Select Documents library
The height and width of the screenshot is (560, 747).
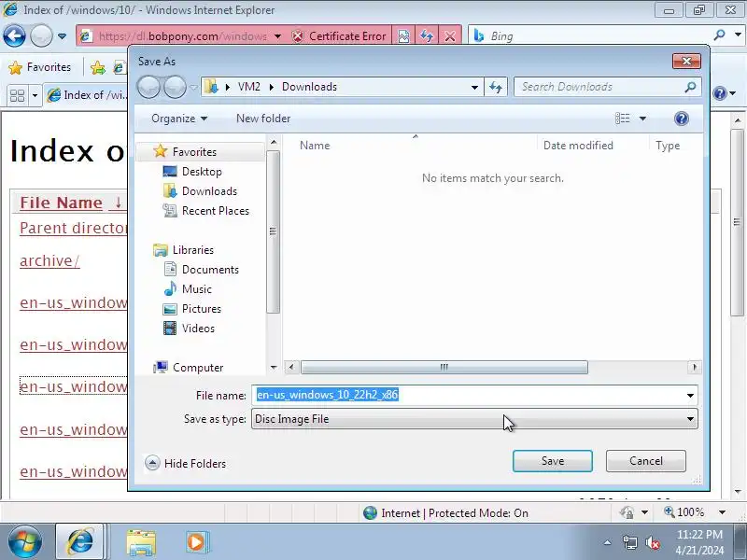point(210,270)
